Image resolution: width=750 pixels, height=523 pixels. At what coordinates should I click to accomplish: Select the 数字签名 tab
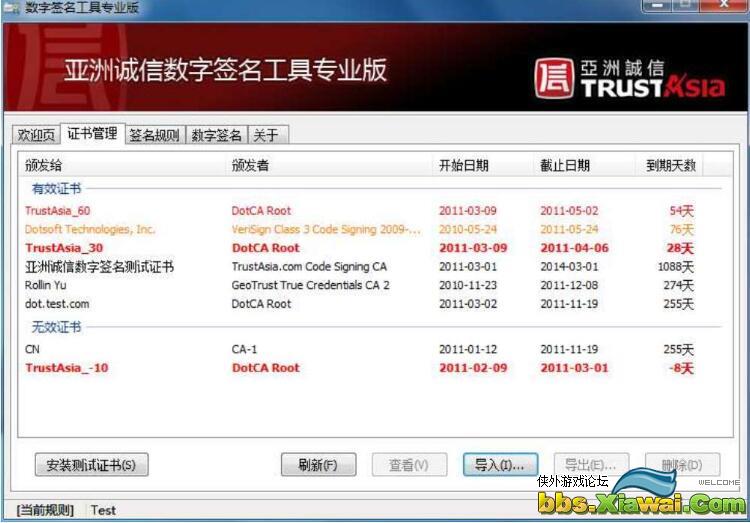click(x=216, y=136)
